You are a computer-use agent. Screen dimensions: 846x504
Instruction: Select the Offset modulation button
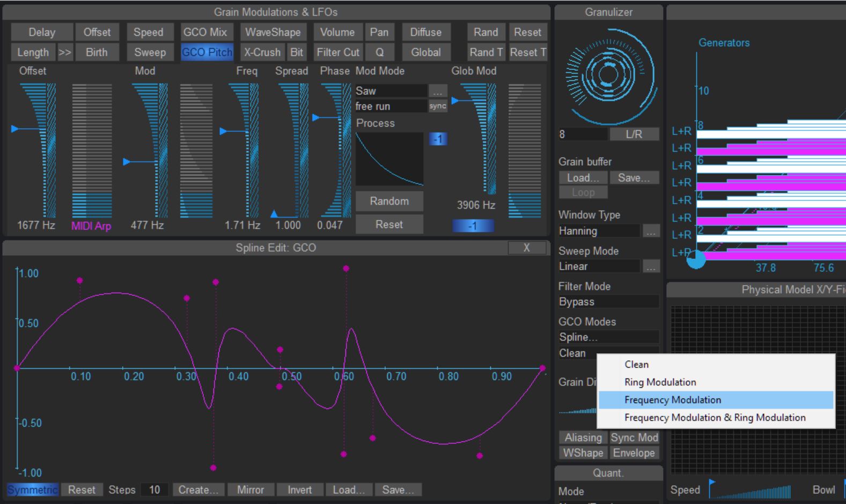coord(97,32)
